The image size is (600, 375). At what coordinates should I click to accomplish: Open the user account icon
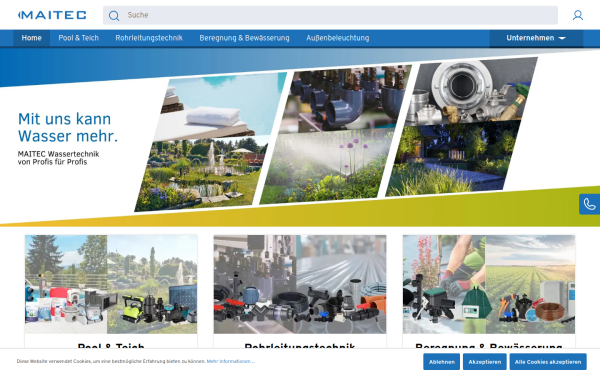(577, 15)
